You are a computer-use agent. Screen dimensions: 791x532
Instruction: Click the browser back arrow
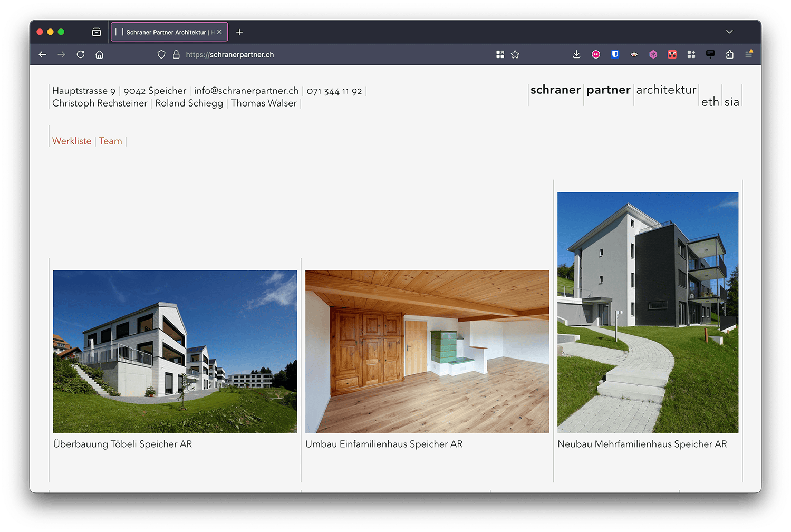pos(43,54)
